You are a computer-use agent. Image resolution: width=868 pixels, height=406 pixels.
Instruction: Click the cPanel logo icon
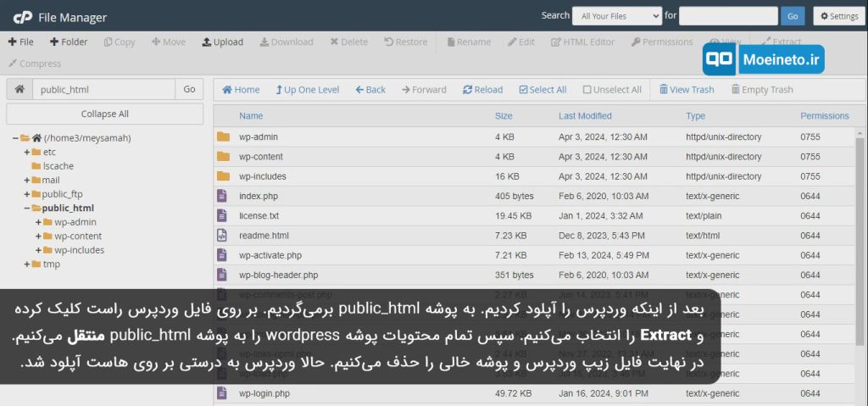(x=22, y=18)
